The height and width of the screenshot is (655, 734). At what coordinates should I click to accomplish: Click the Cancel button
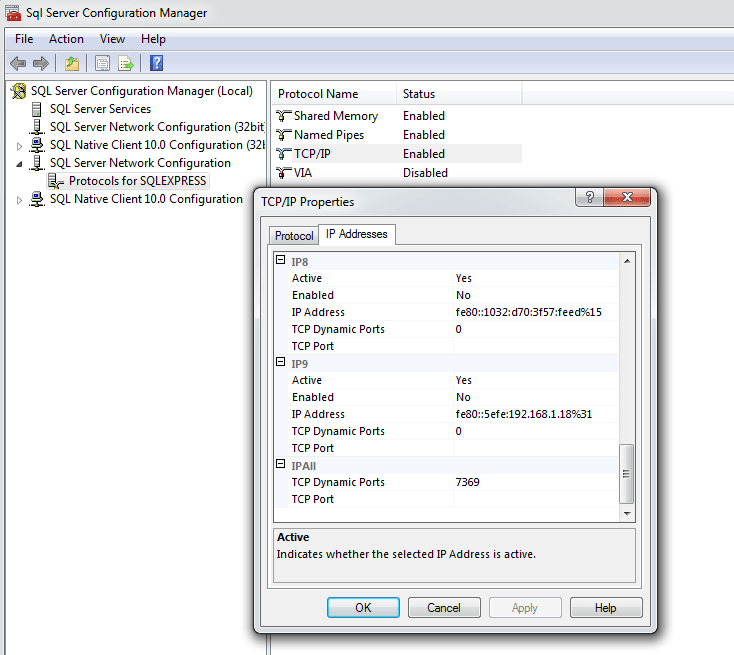[444, 608]
